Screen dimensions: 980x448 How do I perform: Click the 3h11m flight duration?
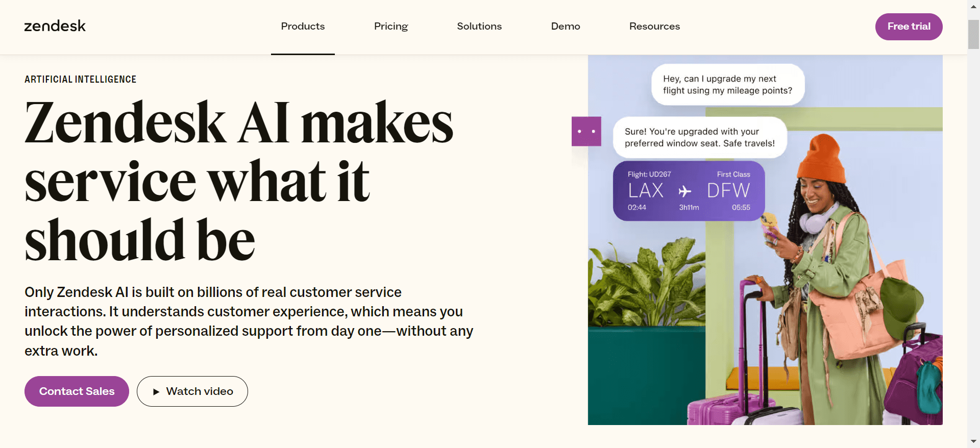(x=689, y=208)
